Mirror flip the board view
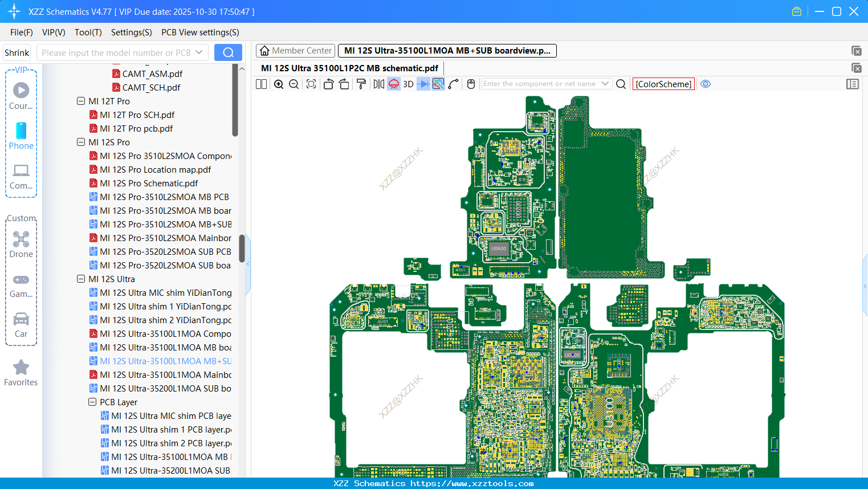 pos(378,84)
